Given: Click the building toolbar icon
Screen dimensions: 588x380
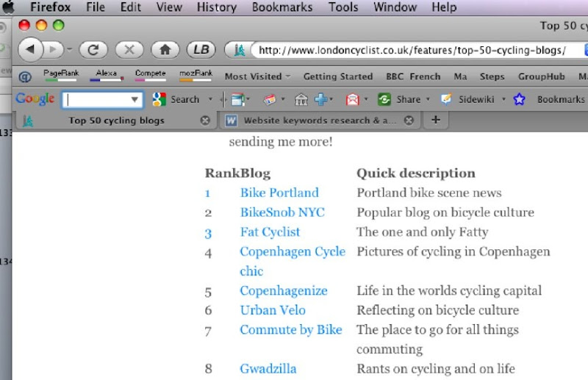Looking at the screenshot, I should click(x=301, y=99).
